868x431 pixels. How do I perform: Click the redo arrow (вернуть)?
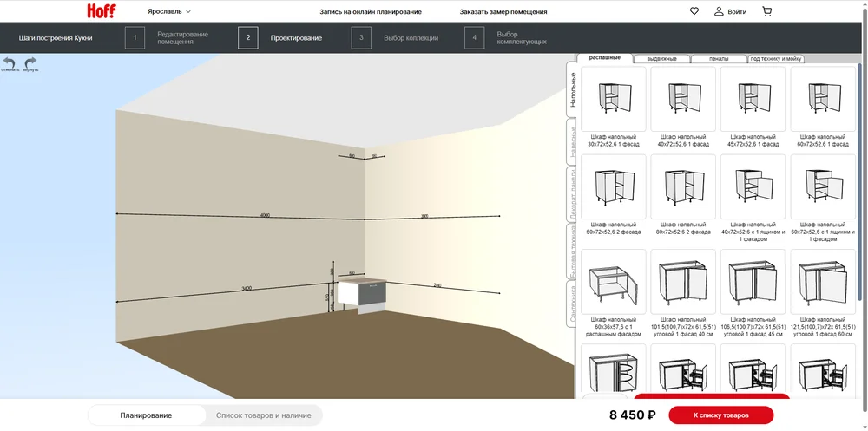click(30, 63)
